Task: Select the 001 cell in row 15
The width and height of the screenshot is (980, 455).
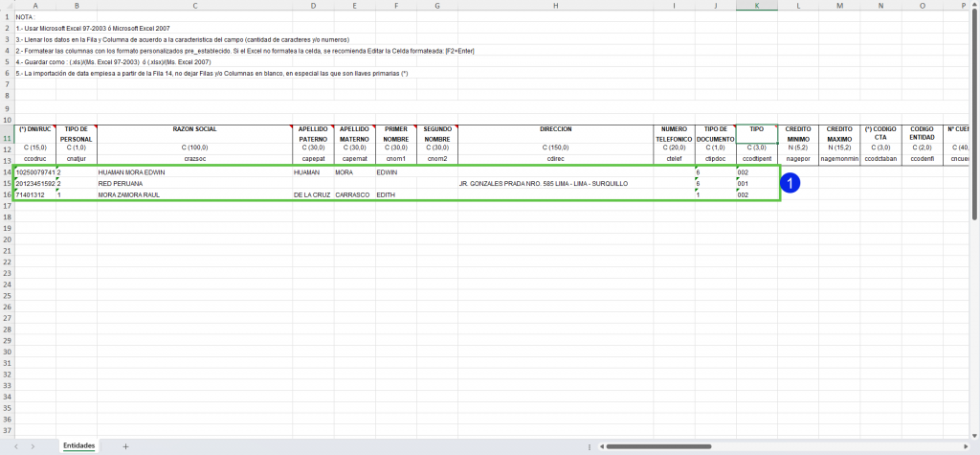Action: click(x=757, y=183)
